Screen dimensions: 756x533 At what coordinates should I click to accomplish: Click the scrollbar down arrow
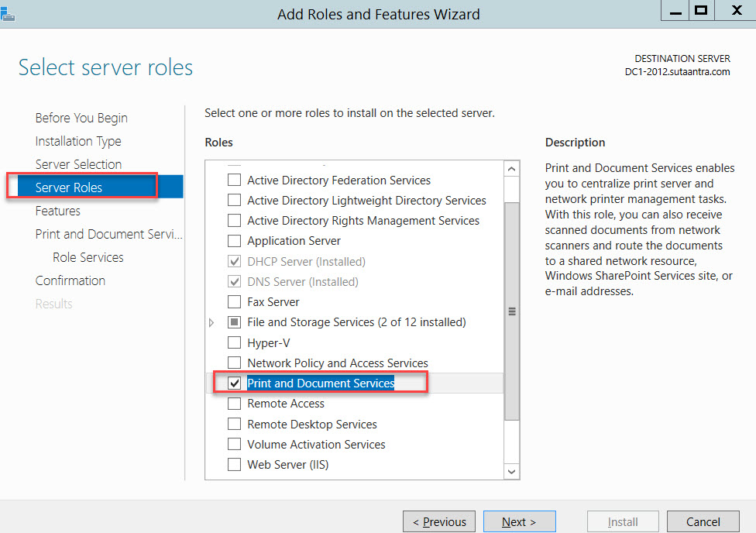[510, 471]
